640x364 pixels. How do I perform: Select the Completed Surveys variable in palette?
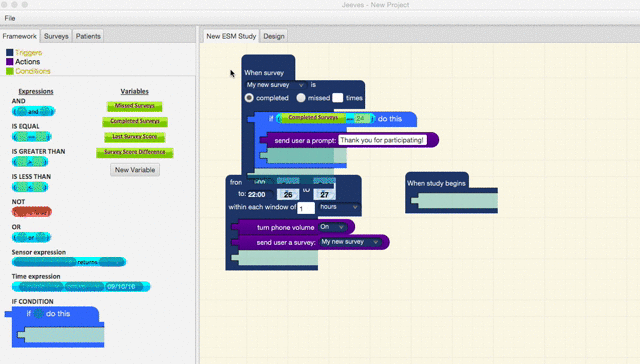point(135,122)
